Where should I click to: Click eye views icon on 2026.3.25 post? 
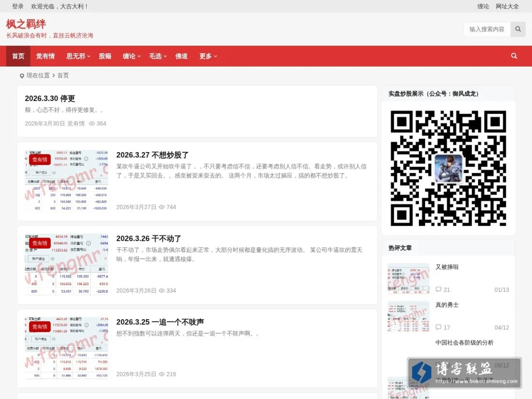162,374
